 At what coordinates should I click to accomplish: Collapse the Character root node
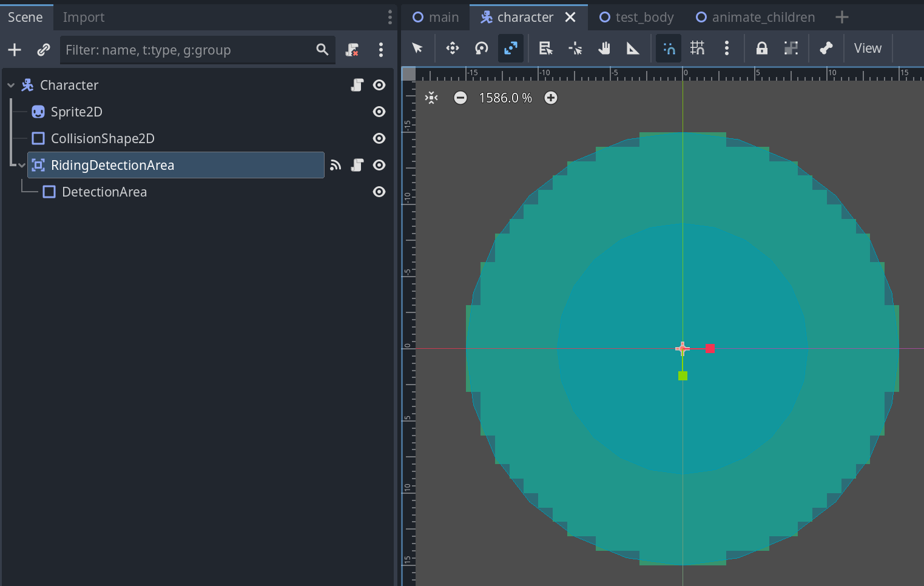(x=11, y=86)
